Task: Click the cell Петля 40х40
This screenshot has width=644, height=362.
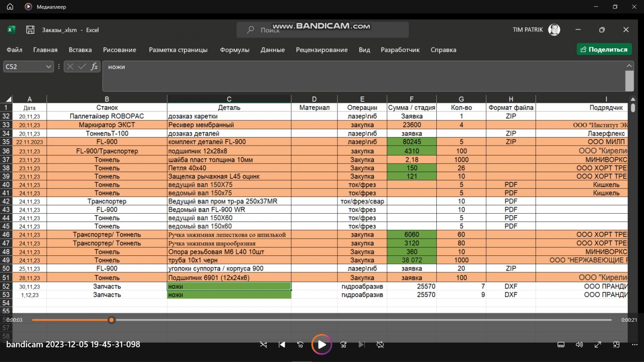Action: click(229, 168)
